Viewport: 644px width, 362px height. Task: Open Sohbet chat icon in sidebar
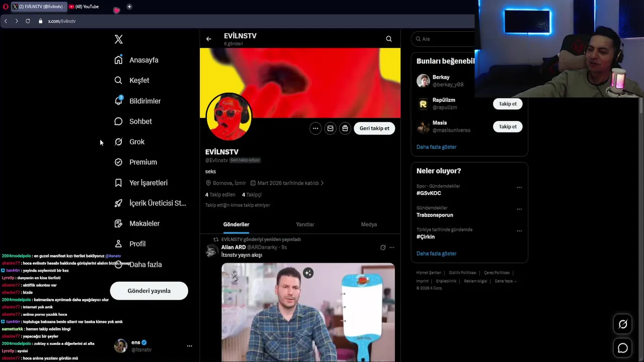click(x=118, y=121)
